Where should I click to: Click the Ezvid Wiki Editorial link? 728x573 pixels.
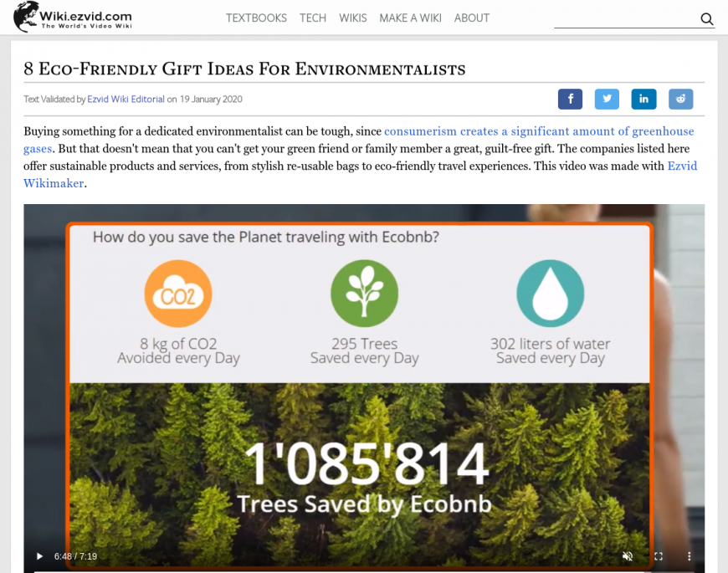point(126,100)
